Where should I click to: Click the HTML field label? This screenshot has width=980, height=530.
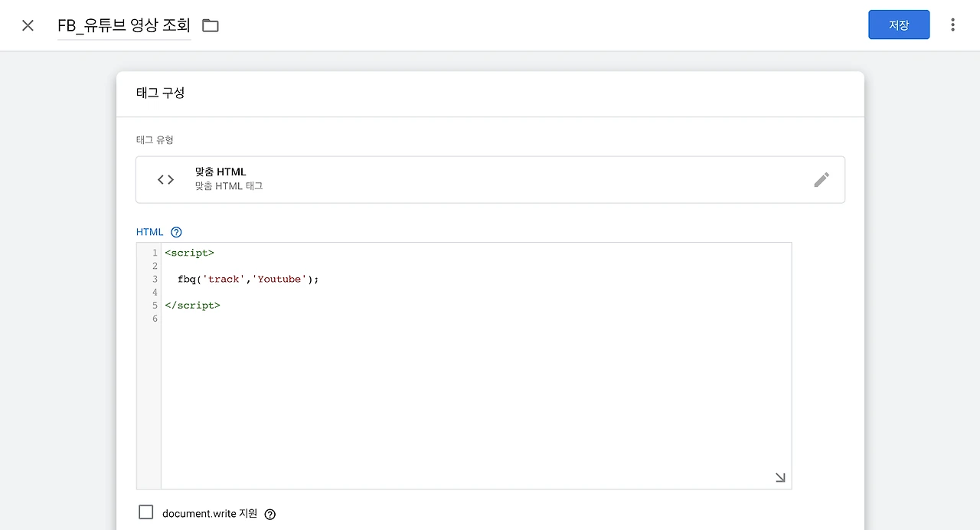click(x=149, y=232)
